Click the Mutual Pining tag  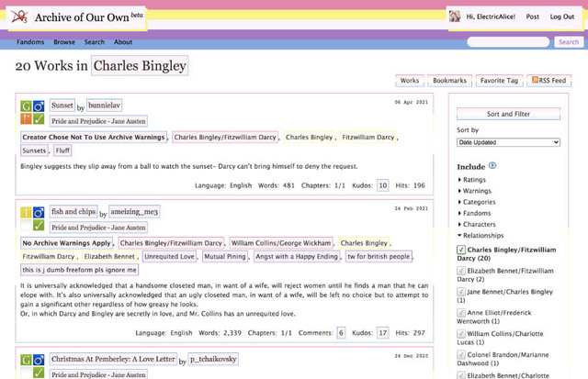[225, 257]
